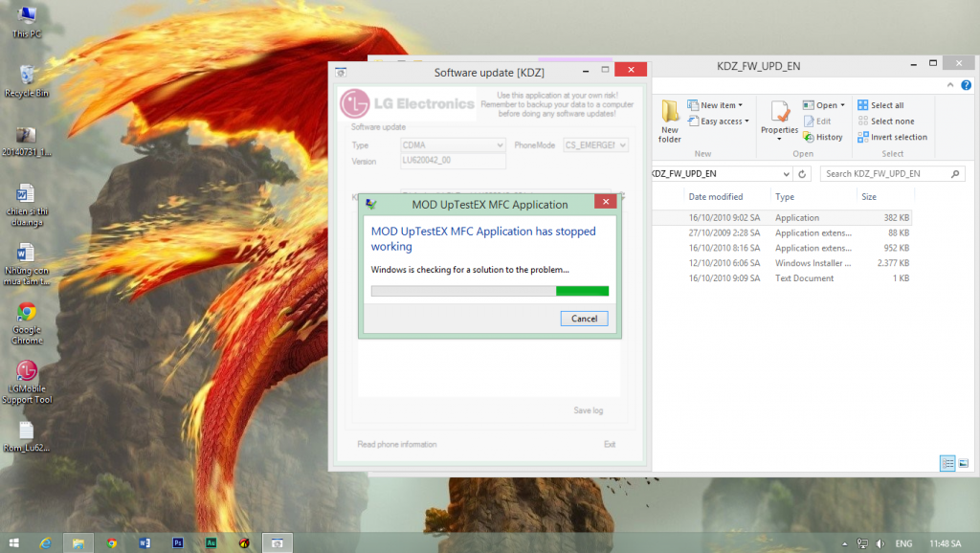Expand the Properties dropdown arrow
Image resolution: width=980 pixels, height=553 pixels.
(779, 139)
